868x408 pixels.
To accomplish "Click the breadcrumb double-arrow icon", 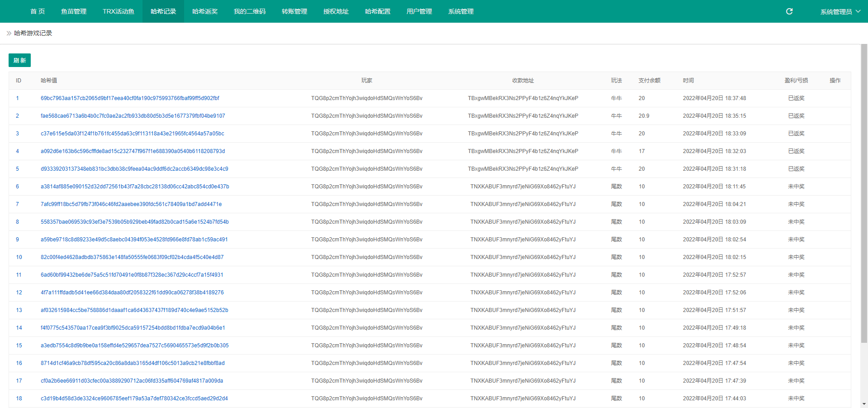I will click(x=9, y=33).
